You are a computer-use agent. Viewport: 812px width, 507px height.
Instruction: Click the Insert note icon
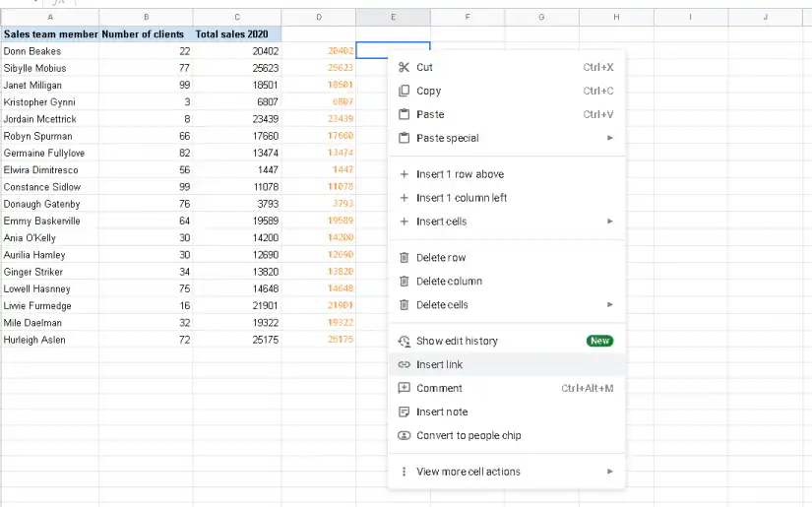[x=404, y=412]
